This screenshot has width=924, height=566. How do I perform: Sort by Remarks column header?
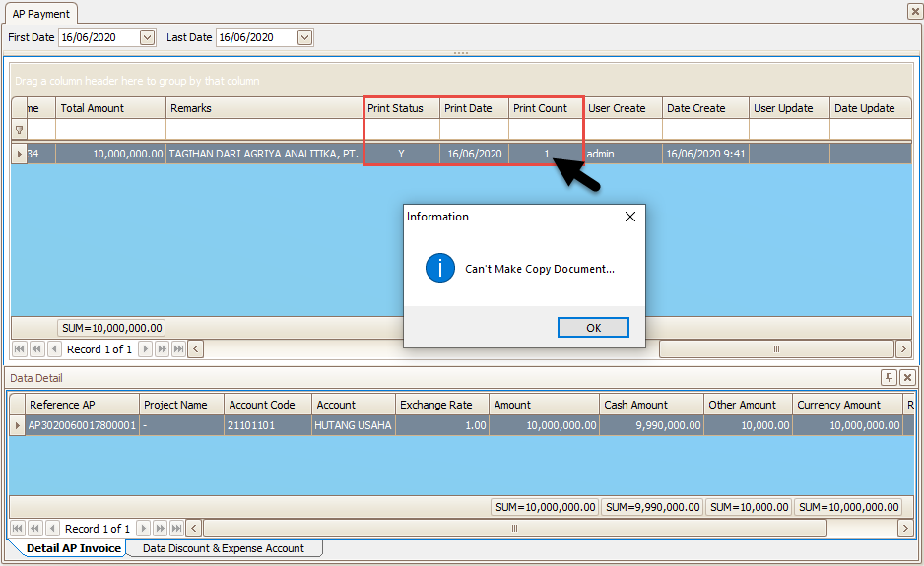click(x=264, y=108)
